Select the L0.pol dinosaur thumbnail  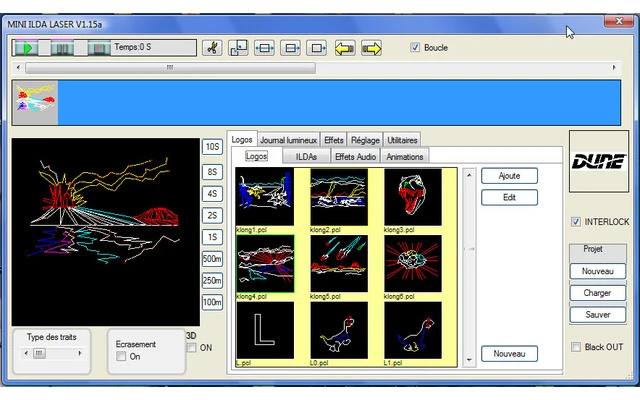click(339, 330)
